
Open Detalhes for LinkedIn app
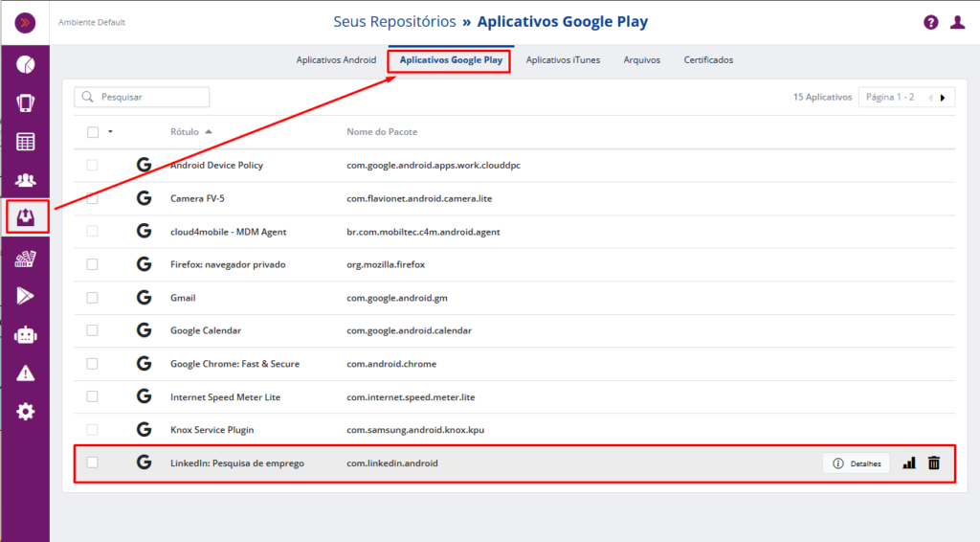857,463
